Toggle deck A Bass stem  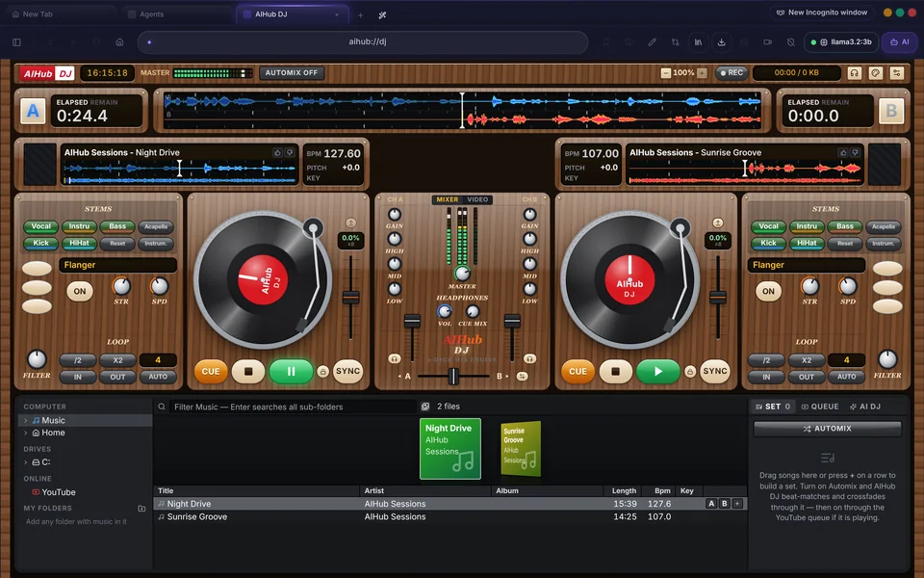pyautogui.click(x=117, y=226)
